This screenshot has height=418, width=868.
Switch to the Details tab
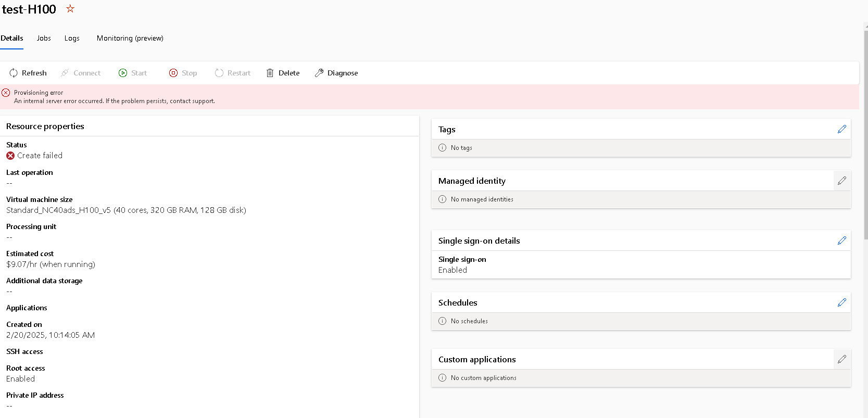(12, 38)
